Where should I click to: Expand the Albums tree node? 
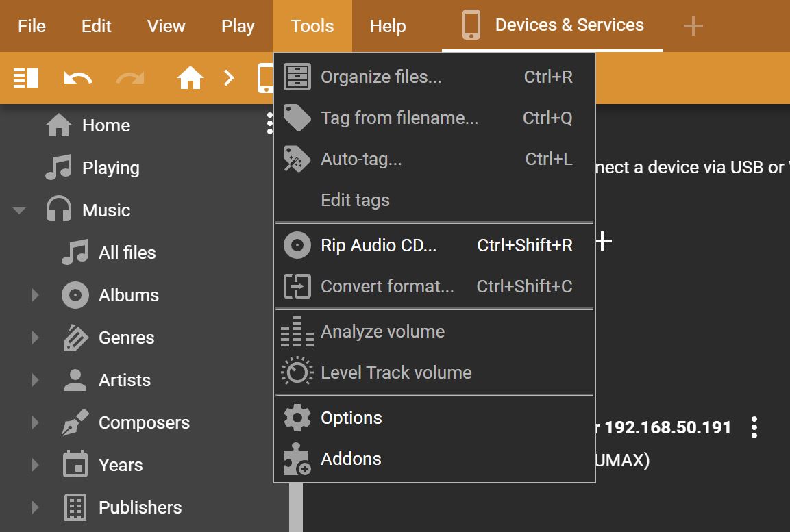(x=36, y=295)
